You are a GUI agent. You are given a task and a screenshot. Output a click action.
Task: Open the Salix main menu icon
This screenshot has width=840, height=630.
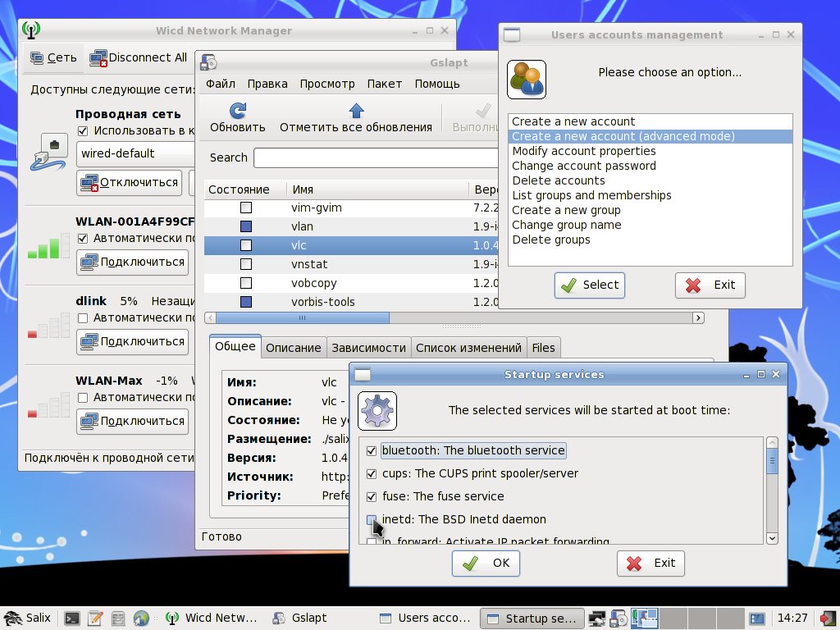point(13,619)
